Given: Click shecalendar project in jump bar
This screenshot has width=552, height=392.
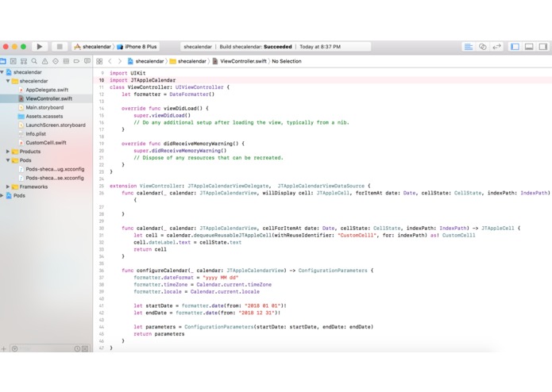Looking at the screenshot, I should pyautogui.click(x=146, y=61).
